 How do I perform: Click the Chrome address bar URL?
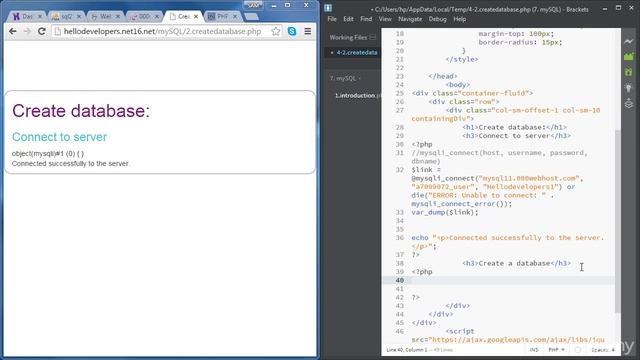pos(162,31)
